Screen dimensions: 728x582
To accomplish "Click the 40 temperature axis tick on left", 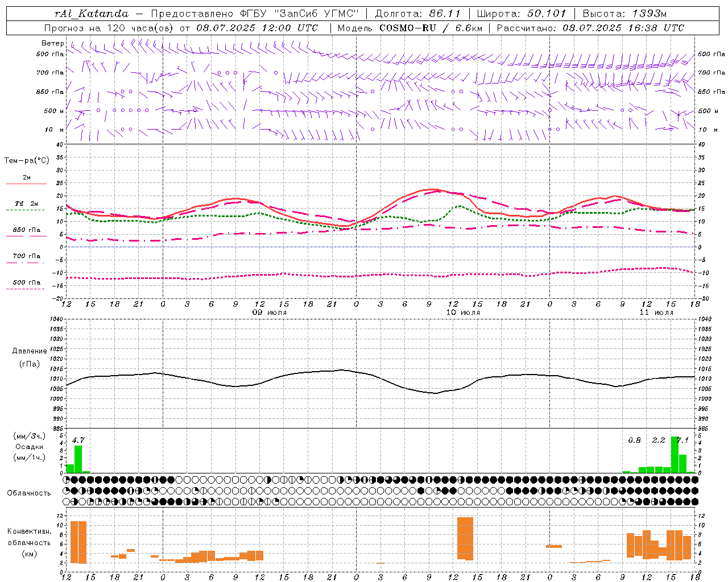I will 60,144.
